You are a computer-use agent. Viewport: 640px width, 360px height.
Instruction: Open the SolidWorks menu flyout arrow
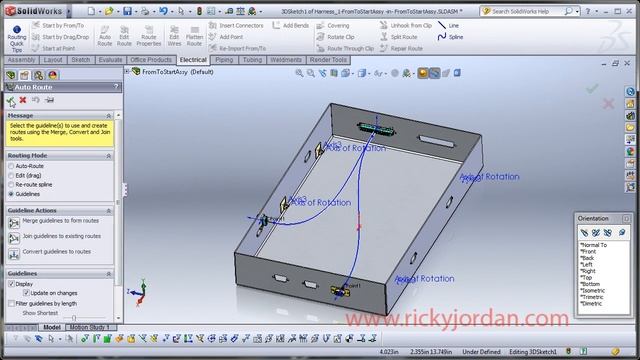tap(69, 11)
